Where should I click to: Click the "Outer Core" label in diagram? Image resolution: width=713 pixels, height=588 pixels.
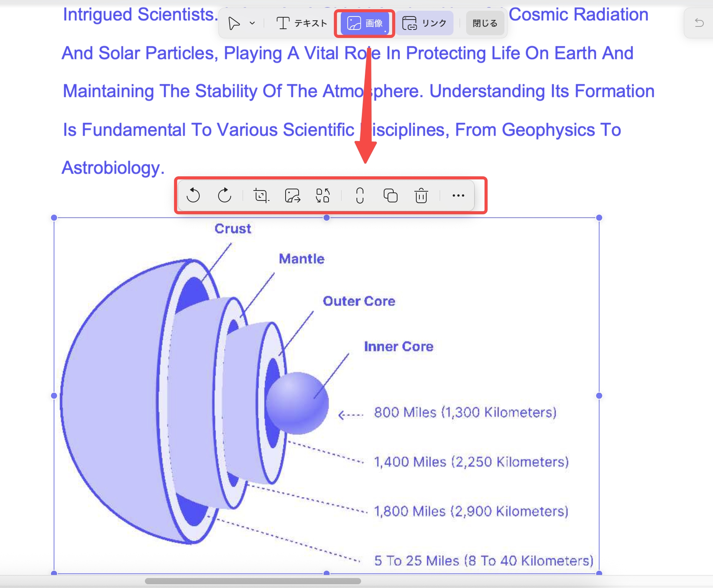tap(359, 301)
